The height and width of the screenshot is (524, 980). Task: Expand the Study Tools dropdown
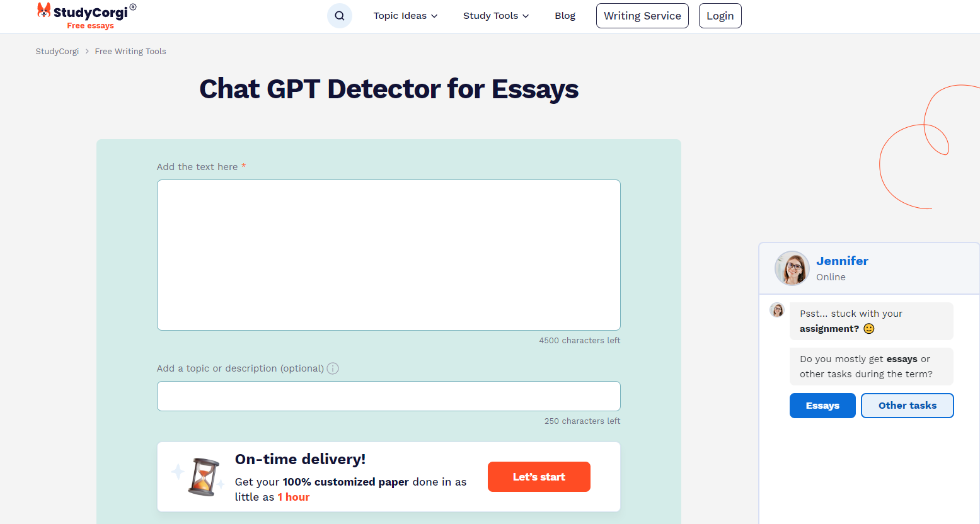[x=496, y=16]
